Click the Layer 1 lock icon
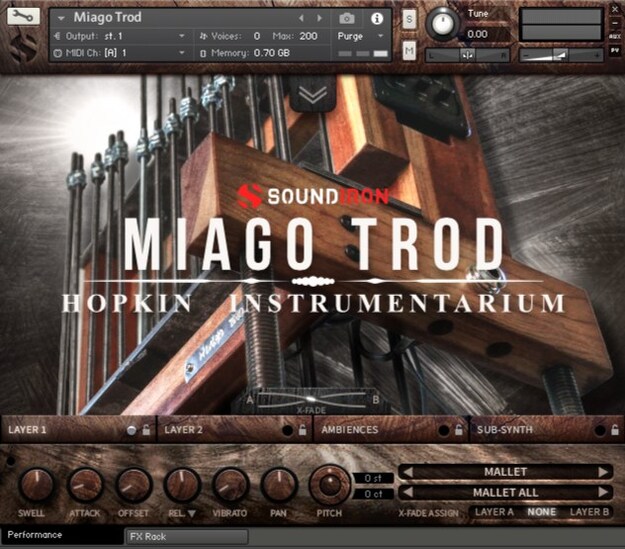 coord(146,429)
